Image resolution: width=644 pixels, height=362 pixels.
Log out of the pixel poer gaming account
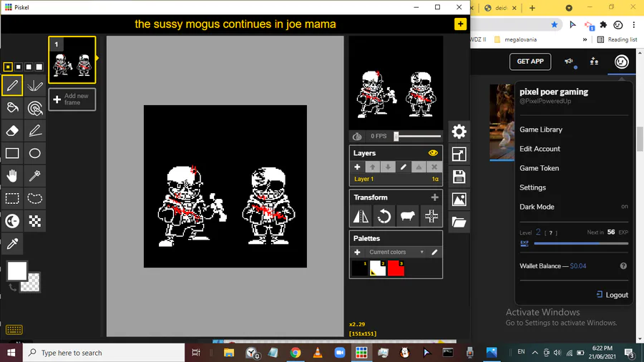pos(612,295)
